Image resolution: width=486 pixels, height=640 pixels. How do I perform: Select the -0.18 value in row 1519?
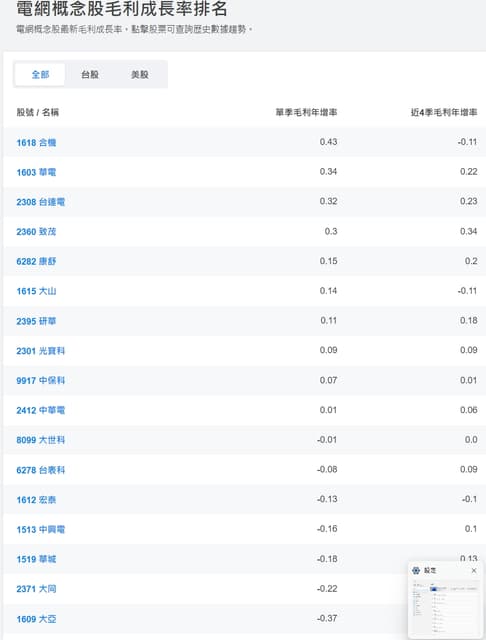[x=327, y=559]
